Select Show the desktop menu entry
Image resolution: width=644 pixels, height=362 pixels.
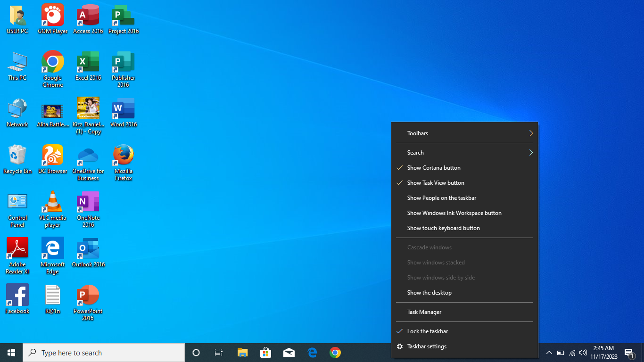coord(429,293)
